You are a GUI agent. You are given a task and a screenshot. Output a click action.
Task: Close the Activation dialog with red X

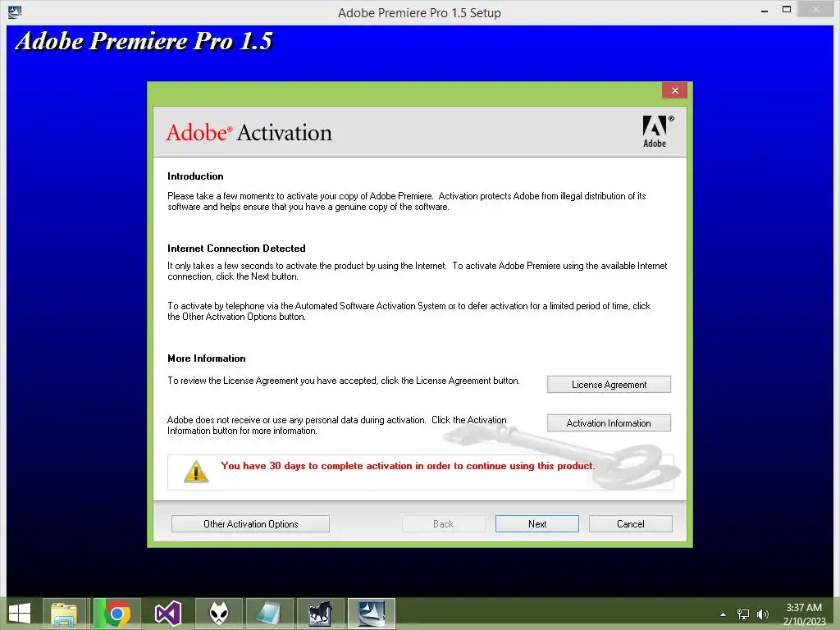(674, 90)
